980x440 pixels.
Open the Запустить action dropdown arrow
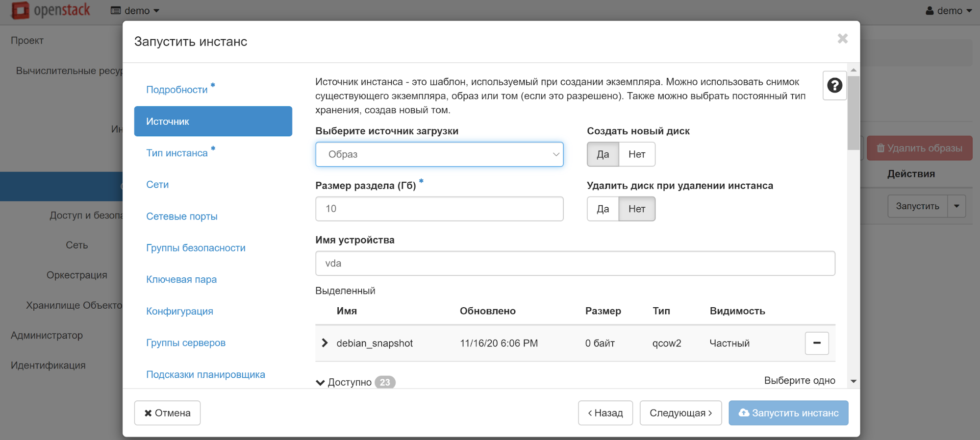pos(956,206)
